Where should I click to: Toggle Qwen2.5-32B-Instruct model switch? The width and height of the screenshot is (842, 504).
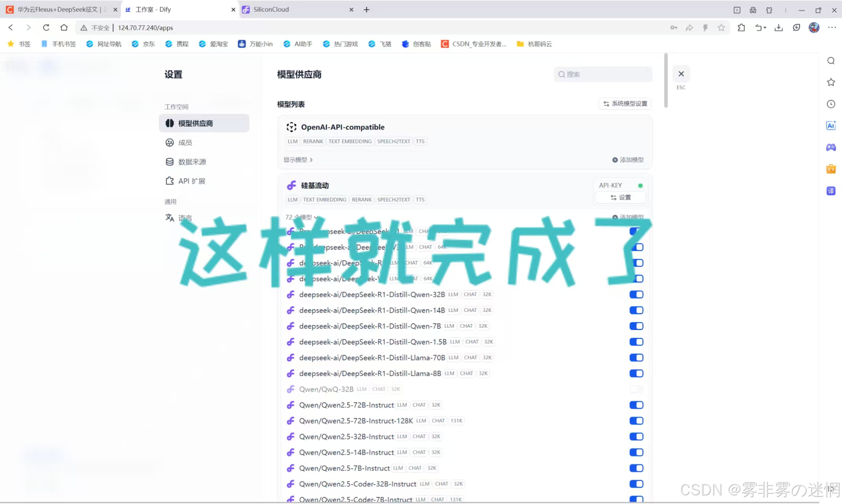636,436
